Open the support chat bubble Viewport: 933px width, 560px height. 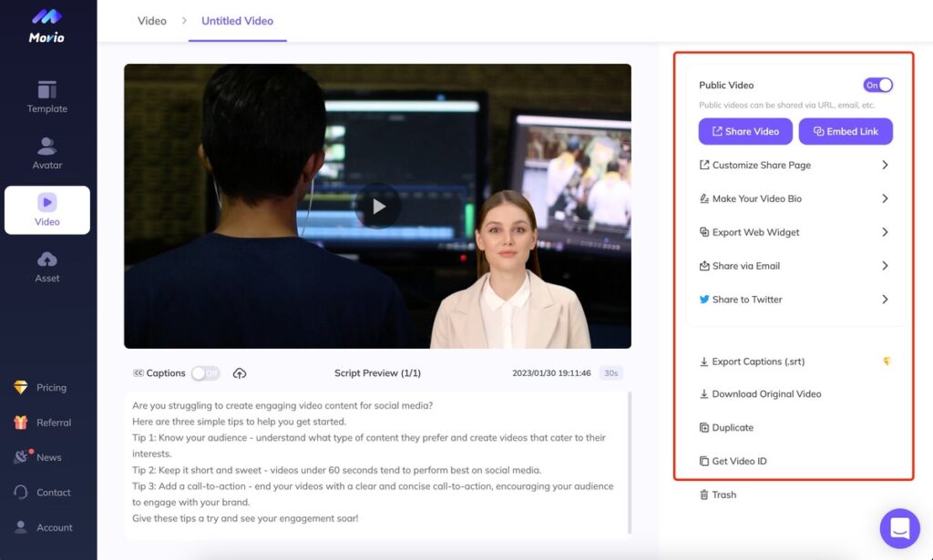point(899,528)
